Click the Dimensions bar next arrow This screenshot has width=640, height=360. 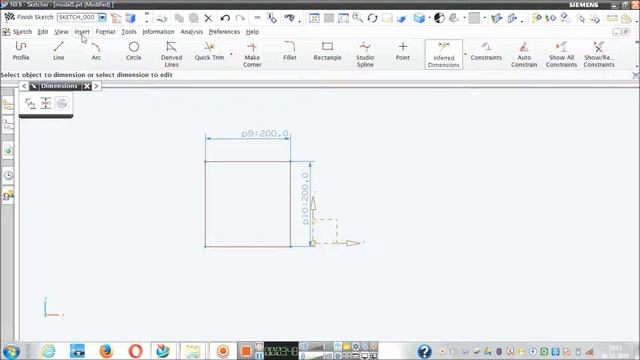[x=97, y=86]
